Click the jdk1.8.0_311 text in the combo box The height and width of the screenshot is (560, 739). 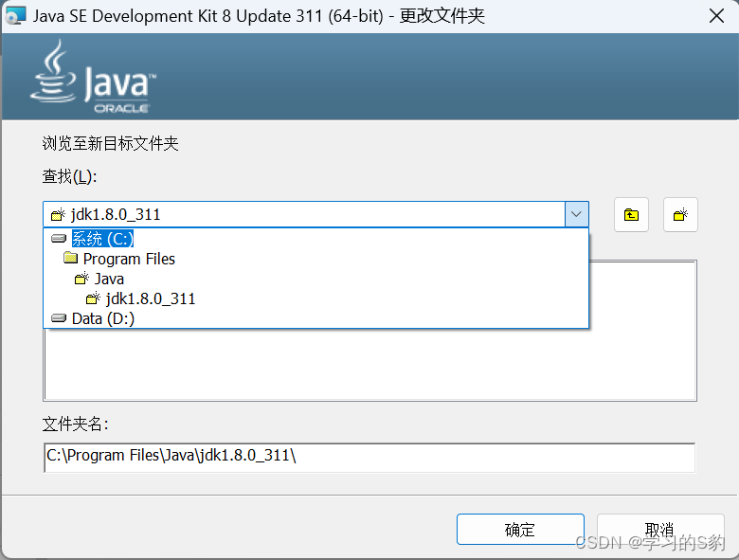pyautogui.click(x=116, y=215)
